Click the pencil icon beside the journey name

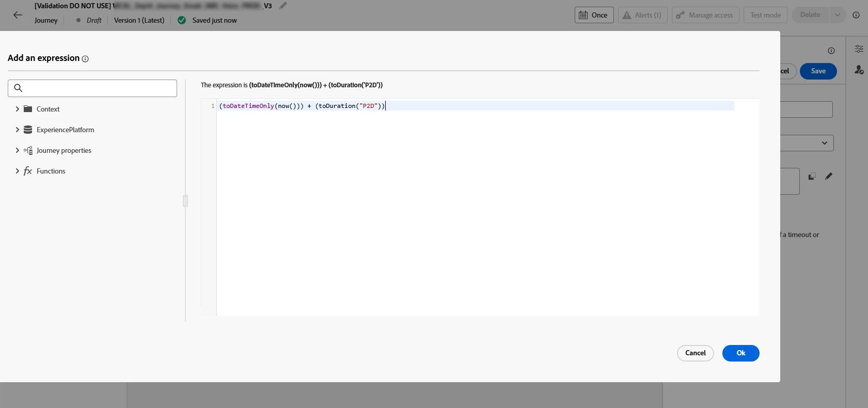coord(283,6)
